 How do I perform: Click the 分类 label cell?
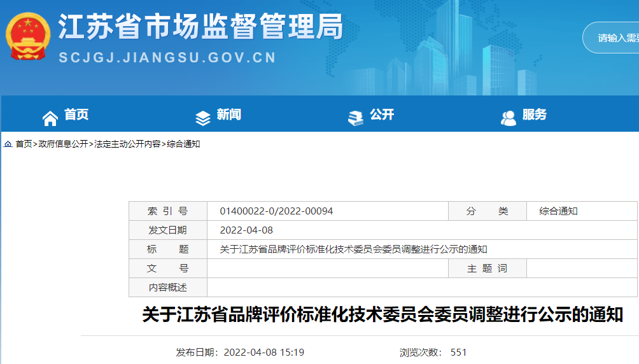click(488, 211)
